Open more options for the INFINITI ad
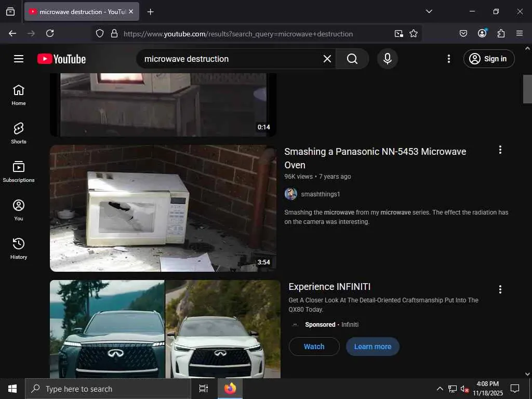The width and height of the screenshot is (532, 399). point(500,289)
